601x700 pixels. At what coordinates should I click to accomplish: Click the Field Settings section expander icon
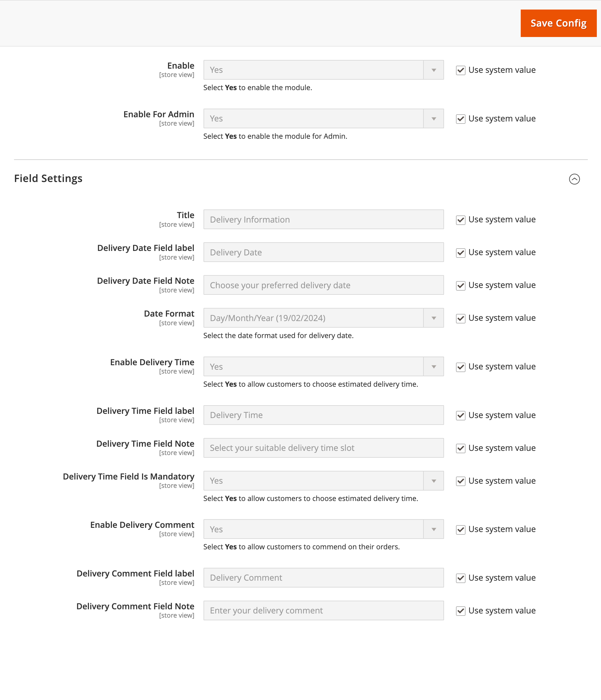574,178
